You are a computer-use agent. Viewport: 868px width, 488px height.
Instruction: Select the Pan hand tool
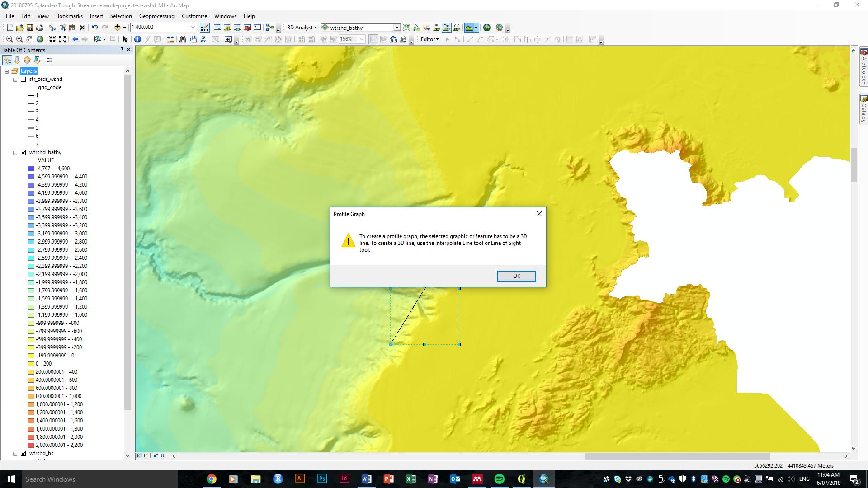(30, 39)
